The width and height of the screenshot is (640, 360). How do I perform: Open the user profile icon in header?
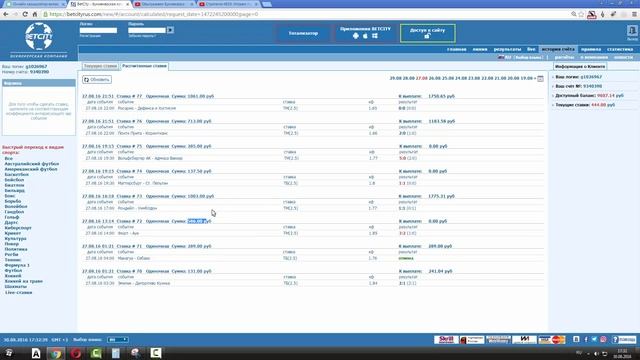pos(632,31)
